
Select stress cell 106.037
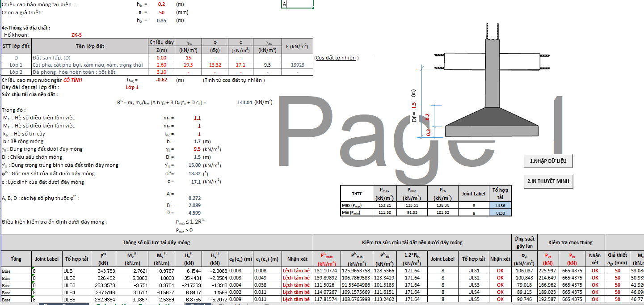pos(524,271)
